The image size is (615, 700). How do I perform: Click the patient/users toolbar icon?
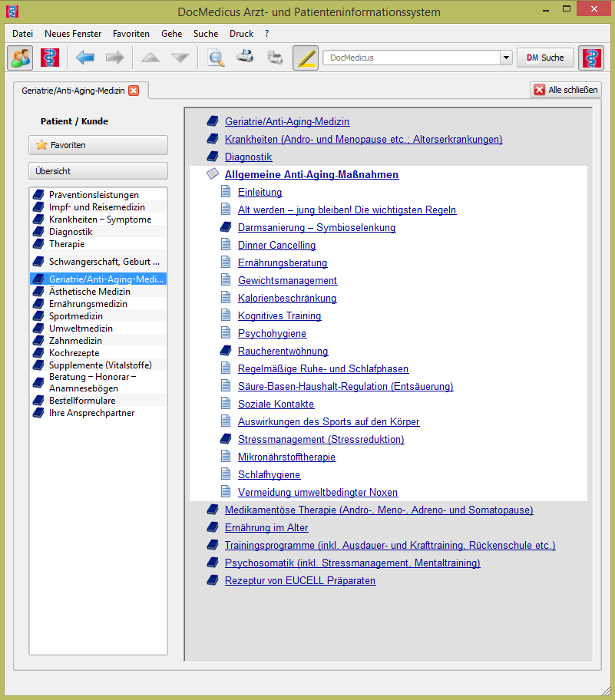point(20,58)
